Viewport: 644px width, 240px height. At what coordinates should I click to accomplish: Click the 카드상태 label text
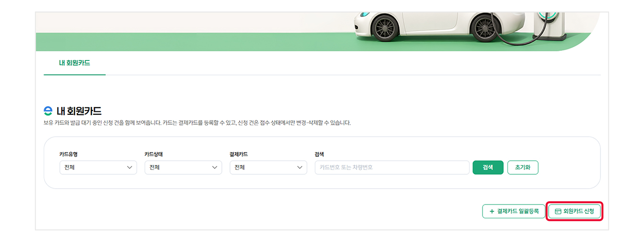point(154,154)
